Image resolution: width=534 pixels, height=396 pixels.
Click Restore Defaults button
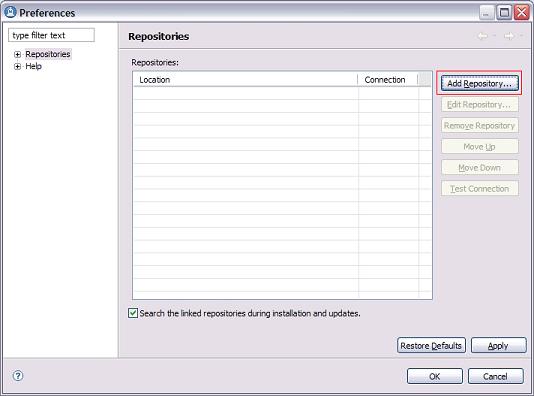click(x=431, y=346)
